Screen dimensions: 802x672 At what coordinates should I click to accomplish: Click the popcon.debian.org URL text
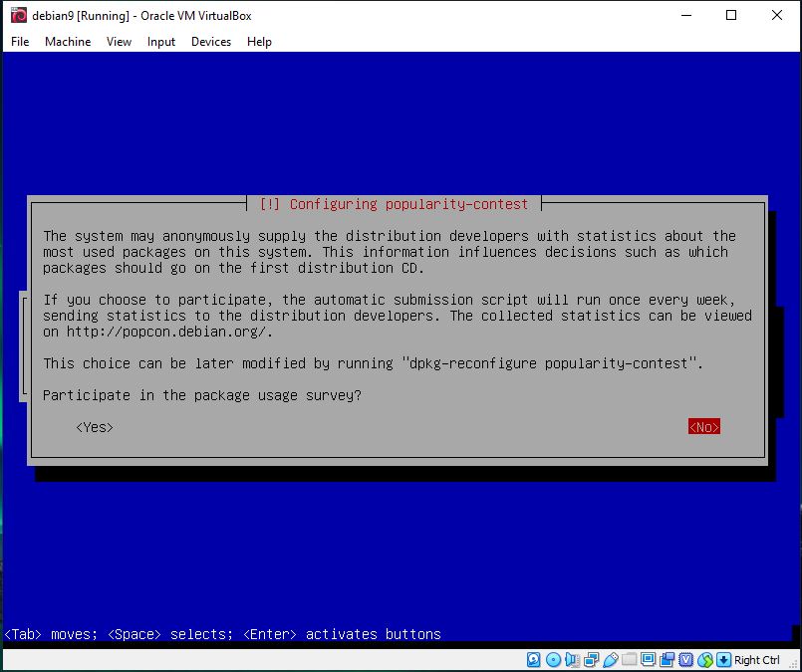165,332
